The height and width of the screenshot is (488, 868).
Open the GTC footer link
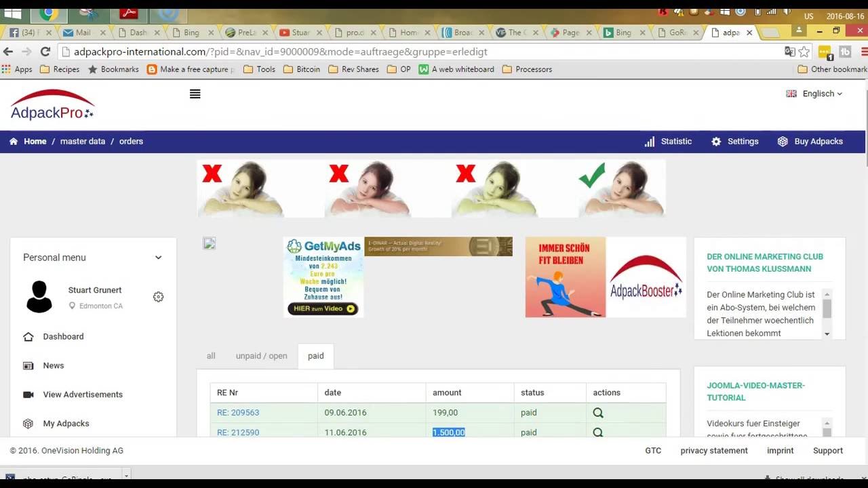(x=653, y=451)
